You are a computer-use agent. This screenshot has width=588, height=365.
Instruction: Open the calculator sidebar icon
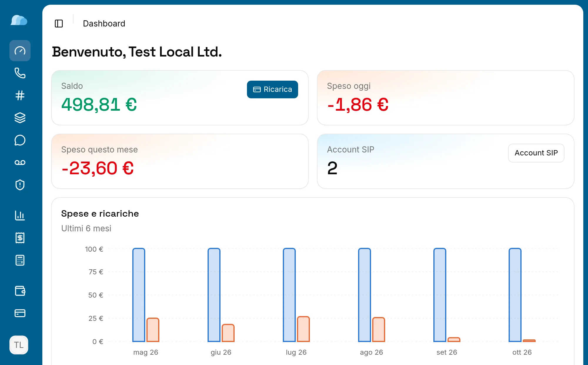[20, 260]
